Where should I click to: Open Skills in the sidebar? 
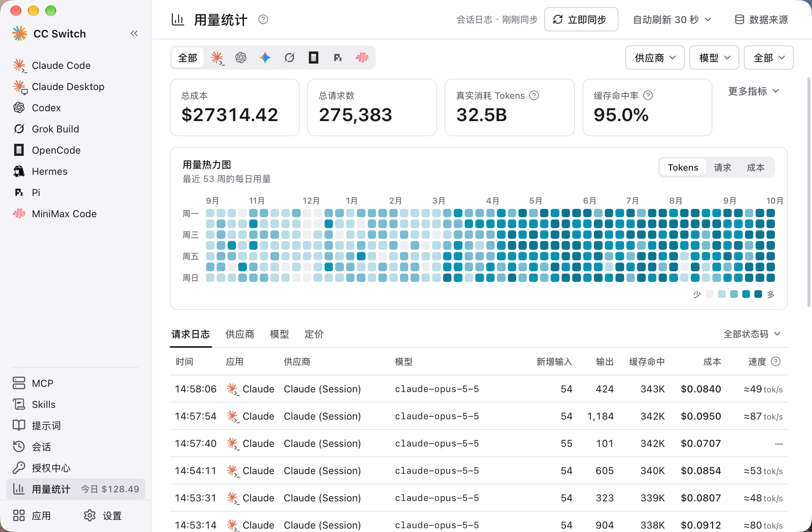pos(76,404)
